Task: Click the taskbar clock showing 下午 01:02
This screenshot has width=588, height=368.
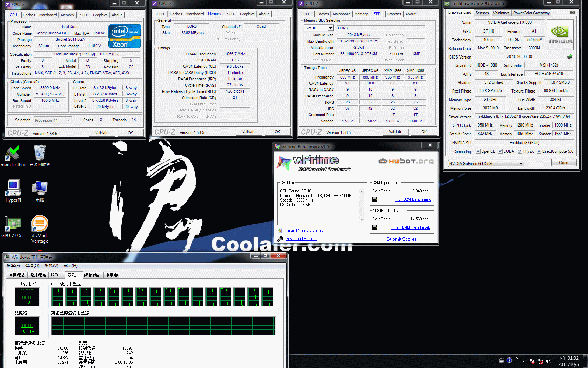Action: coord(568,361)
